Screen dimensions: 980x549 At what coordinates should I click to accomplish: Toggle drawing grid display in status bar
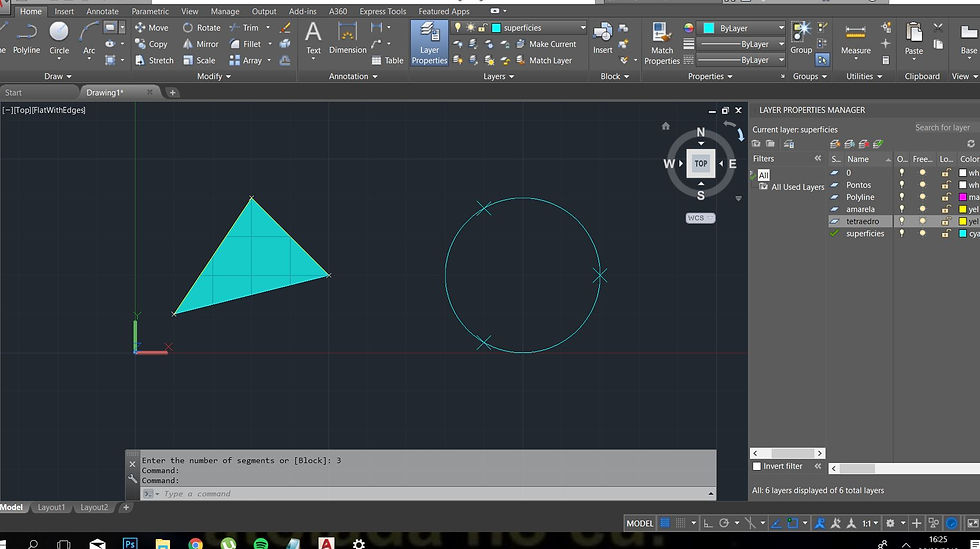(x=666, y=523)
